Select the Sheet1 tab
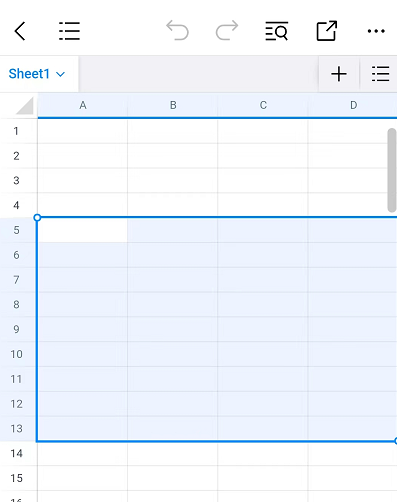397x502 pixels. [37, 74]
